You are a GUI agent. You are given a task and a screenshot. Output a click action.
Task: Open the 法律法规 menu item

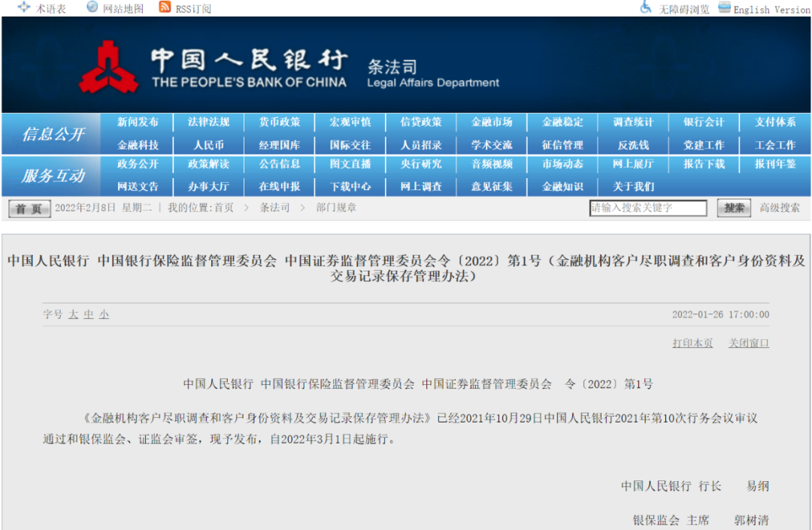click(x=208, y=122)
